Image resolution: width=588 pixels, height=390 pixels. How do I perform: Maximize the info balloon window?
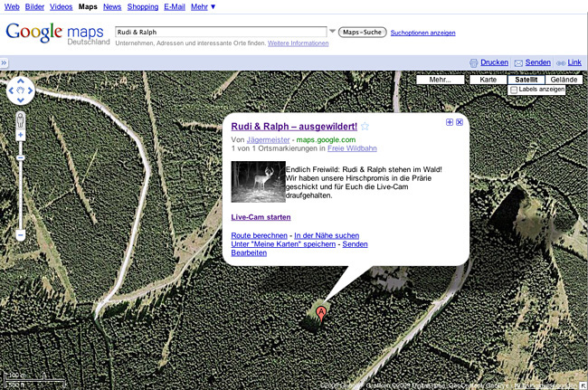[450, 122]
